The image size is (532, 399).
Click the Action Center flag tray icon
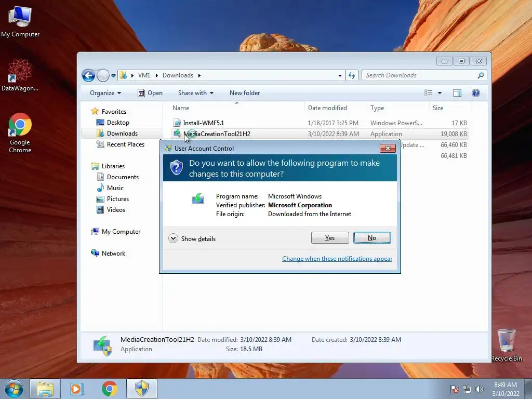click(455, 389)
